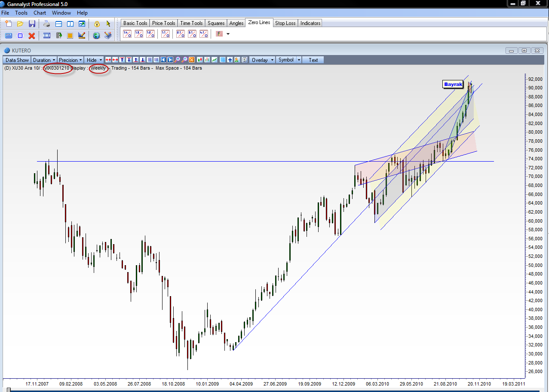Switch to line chart display
This screenshot has width=549, height=392.
coord(215,60)
